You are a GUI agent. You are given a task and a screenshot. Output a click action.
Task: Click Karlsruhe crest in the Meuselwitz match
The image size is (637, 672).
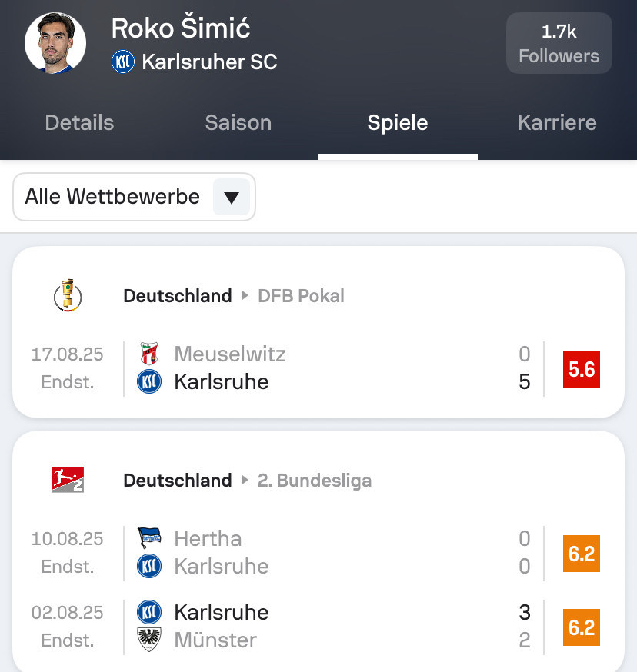(x=148, y=381)
